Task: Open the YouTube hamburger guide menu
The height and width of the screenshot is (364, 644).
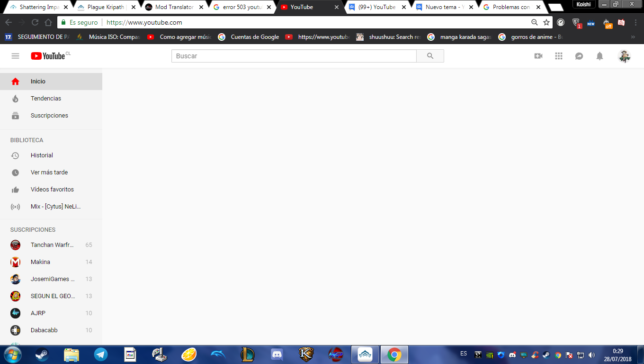Action: [x=15, y=56]
